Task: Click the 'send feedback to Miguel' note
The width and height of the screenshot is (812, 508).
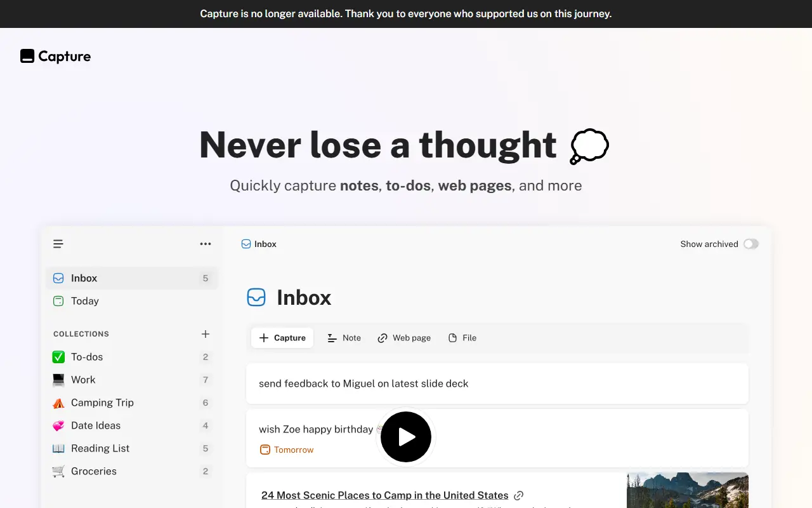Action: 497,384
